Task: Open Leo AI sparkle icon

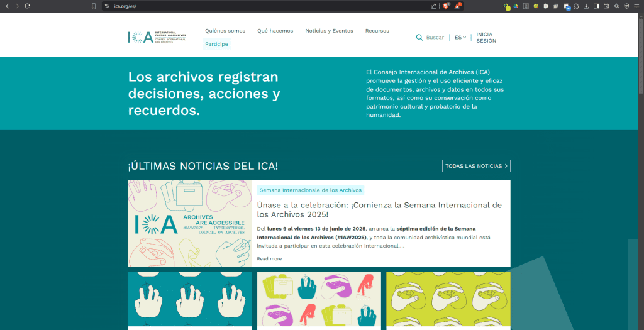Action: (616, 6)
